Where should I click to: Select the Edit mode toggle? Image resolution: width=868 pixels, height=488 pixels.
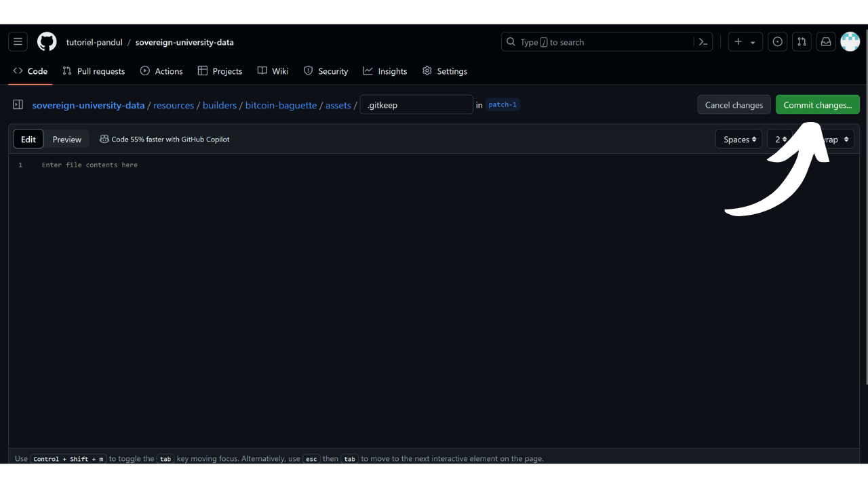[x=28, y=140]
